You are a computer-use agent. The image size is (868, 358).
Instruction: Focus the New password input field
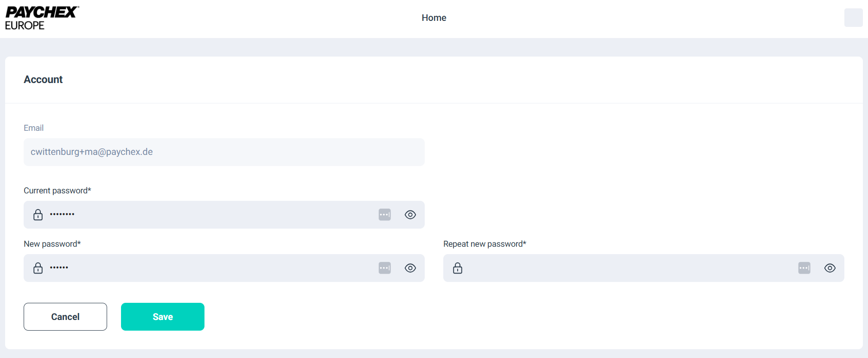(x=209, y=268)
